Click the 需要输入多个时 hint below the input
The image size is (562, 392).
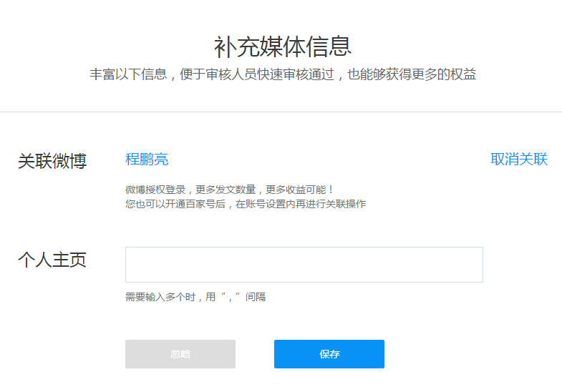[x=195, y=297]
